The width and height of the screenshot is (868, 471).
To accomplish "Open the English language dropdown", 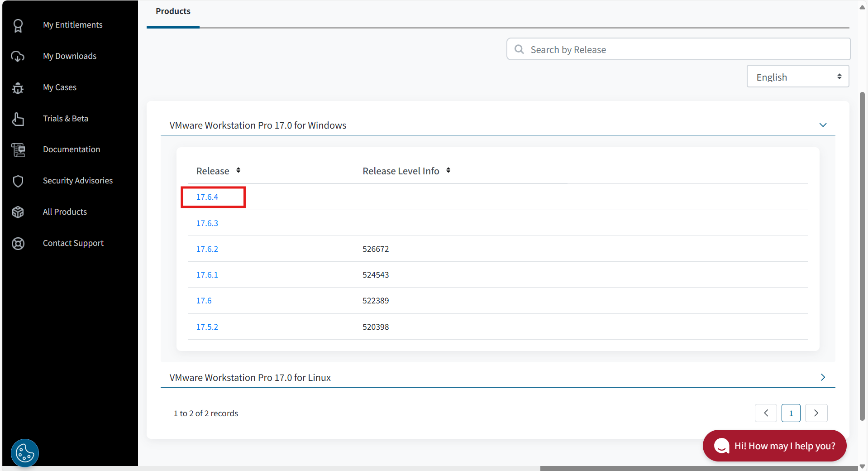I will pyautogui.click(x=798, y=77).
